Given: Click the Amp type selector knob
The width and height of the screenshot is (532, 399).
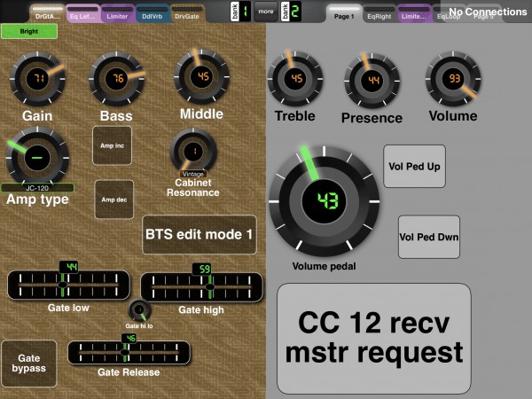Looking at the screenshot, I should pyautogui.click(x=37, y=157).
